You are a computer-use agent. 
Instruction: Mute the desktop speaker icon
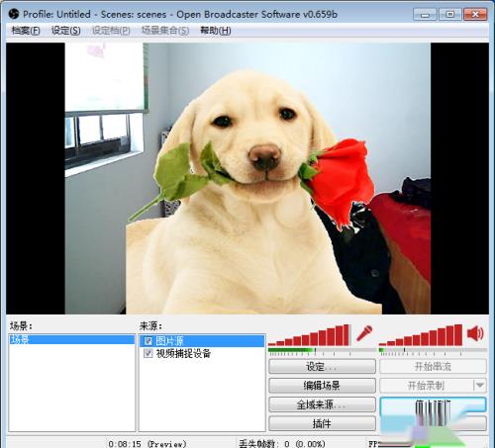[476, 333]
